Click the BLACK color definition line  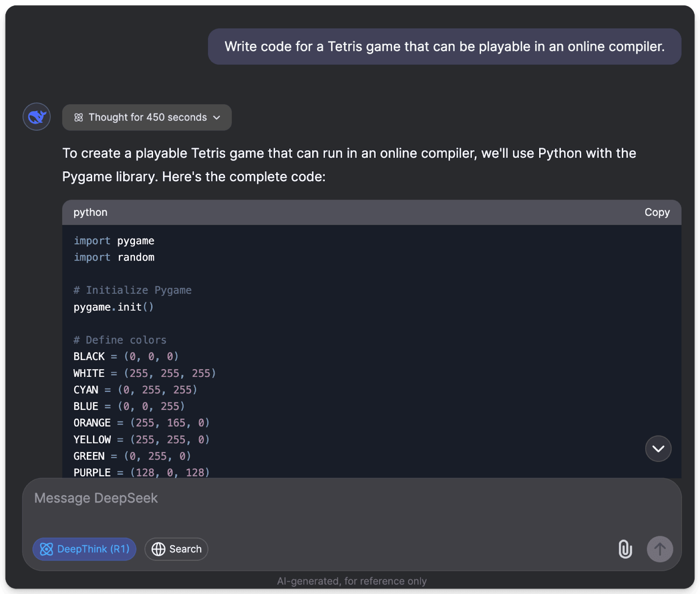pyautogui.click(x=126, y=356)
